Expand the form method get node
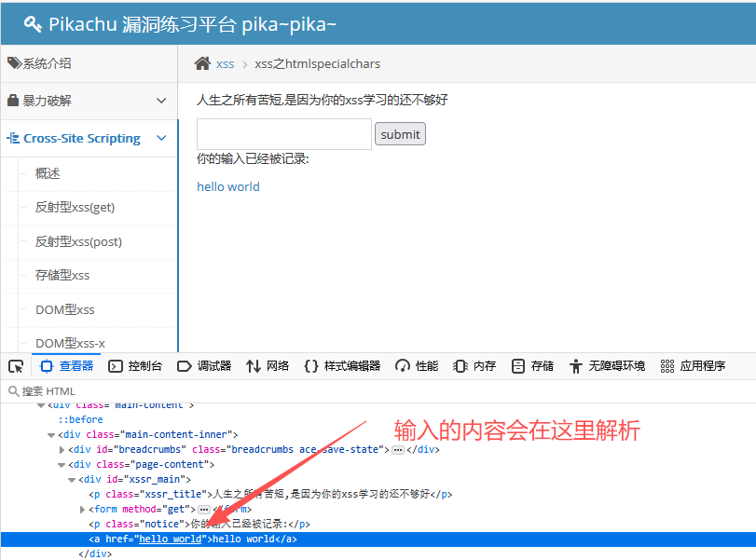This screenshot has height=560, width=756. [82, 510]
